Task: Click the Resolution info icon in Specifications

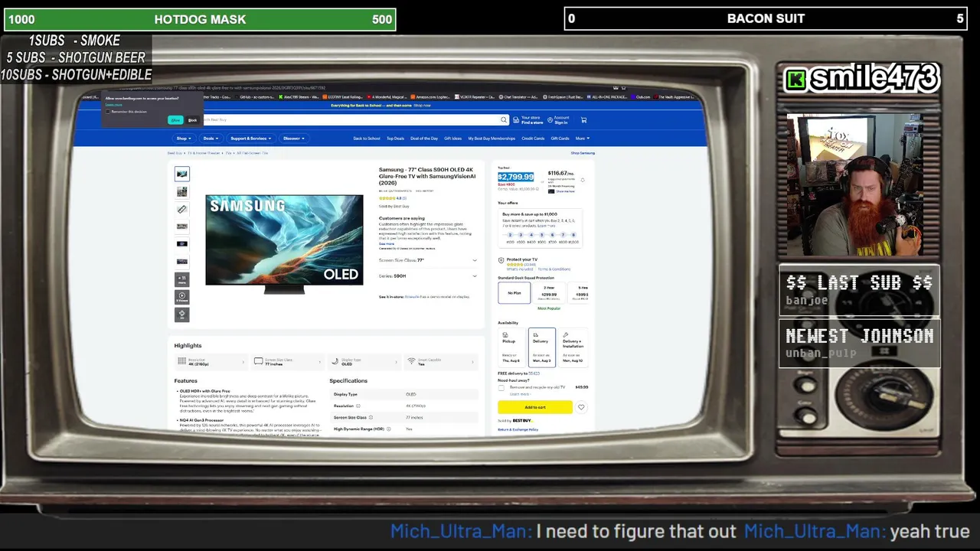Action: click(x=358, y=406)
